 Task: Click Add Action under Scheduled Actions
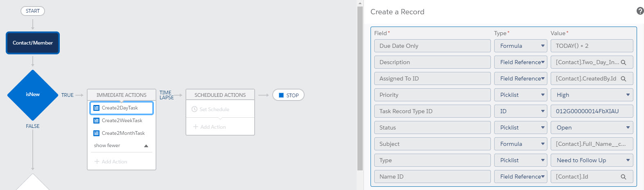(210, 127)
